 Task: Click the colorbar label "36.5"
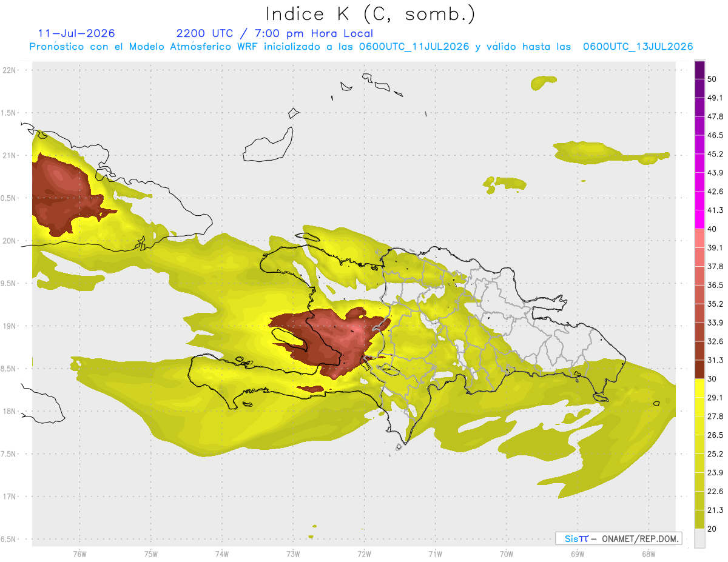click(715, 286)
